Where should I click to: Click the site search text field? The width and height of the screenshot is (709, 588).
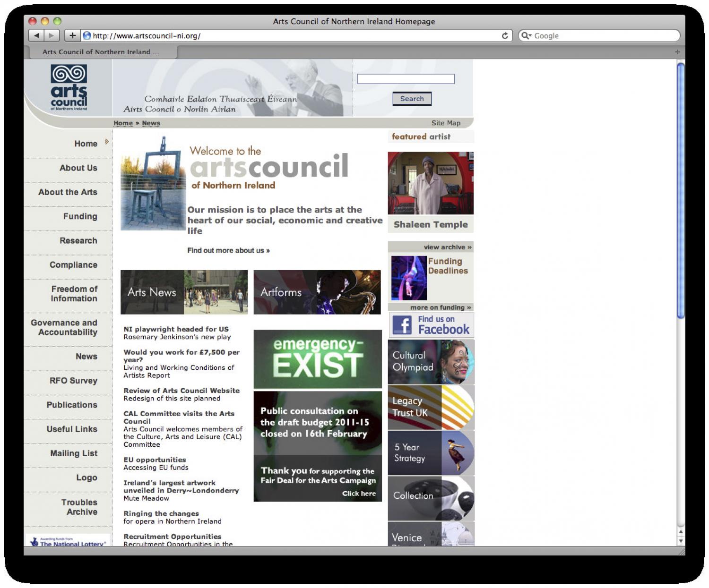(406, 79)
